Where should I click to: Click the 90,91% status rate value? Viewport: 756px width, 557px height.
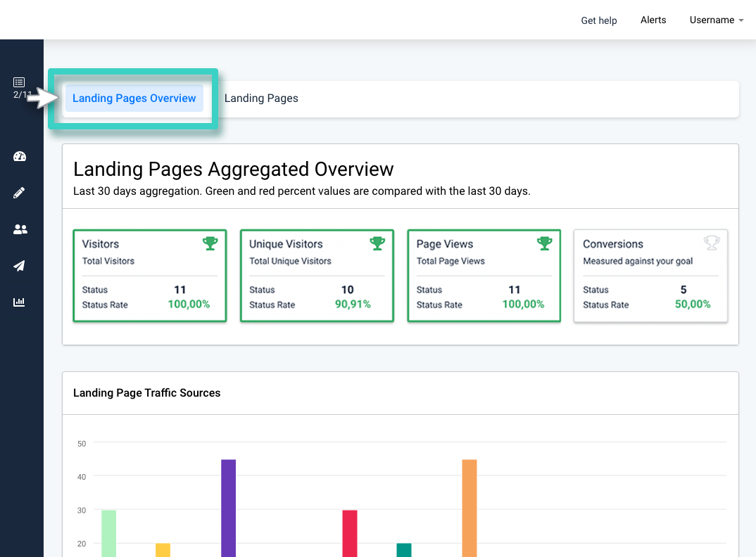pyautogui.click(x=353, y=305)
